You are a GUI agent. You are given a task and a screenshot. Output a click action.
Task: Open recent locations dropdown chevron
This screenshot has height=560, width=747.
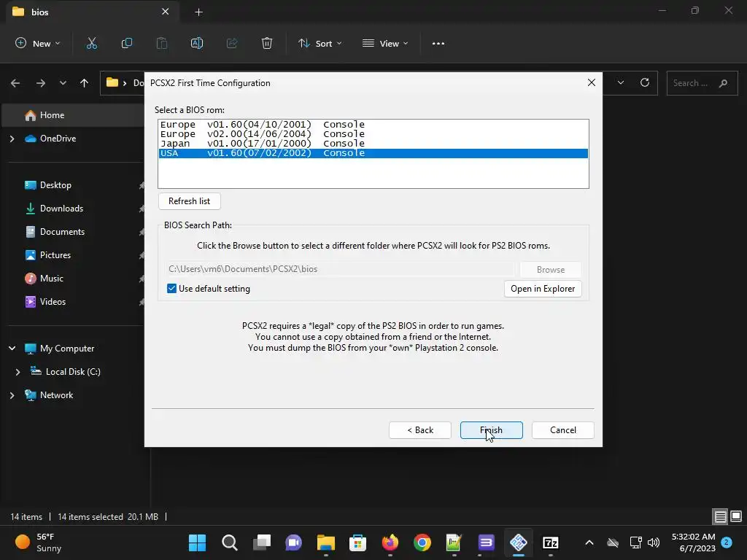click(63, 83)
